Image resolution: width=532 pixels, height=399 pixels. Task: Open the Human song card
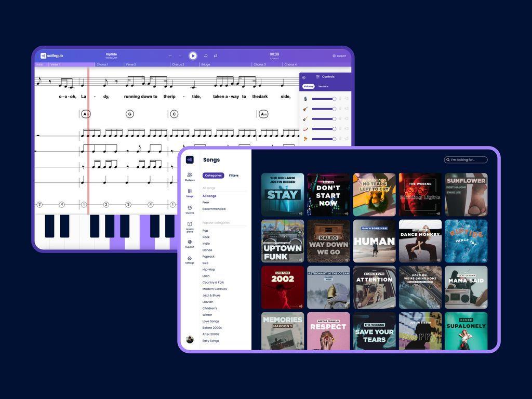pos(374,241)
